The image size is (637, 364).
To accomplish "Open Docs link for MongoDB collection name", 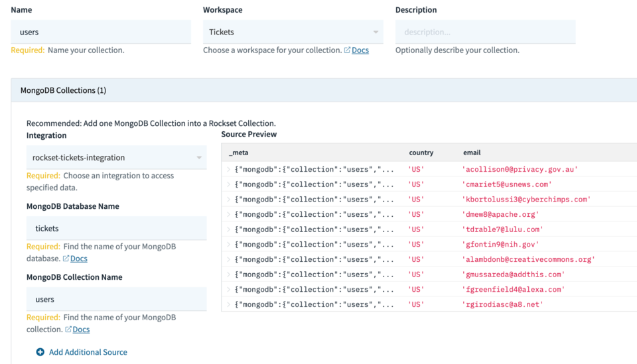I will [81, 330].
